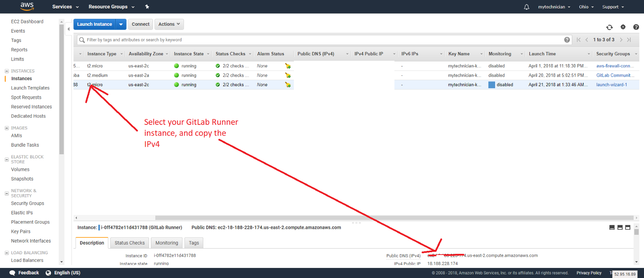Image resolution: width=644 pixels, height=278 pixels.
Task: Collapse the IMAGES sidebar section
Action: coord(6,128)
